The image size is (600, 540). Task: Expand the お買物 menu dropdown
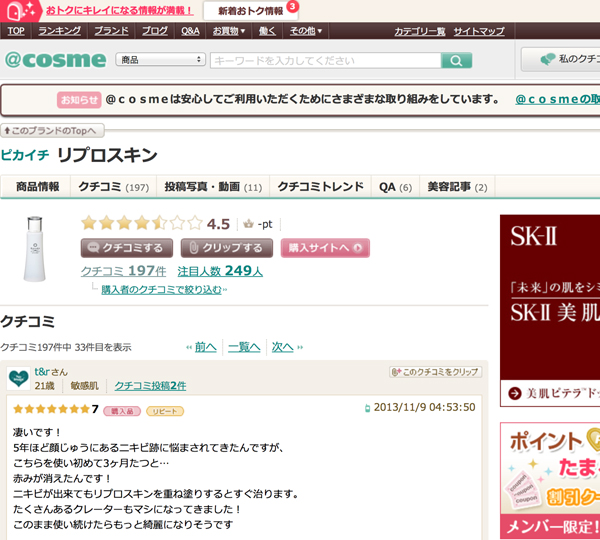[x=228, y=31]
